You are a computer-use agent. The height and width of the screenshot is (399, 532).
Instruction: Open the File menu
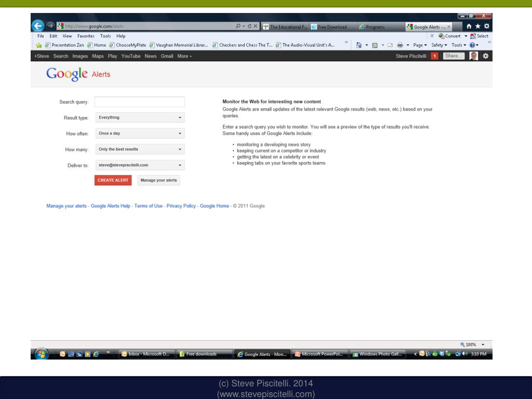coord(41,36)
